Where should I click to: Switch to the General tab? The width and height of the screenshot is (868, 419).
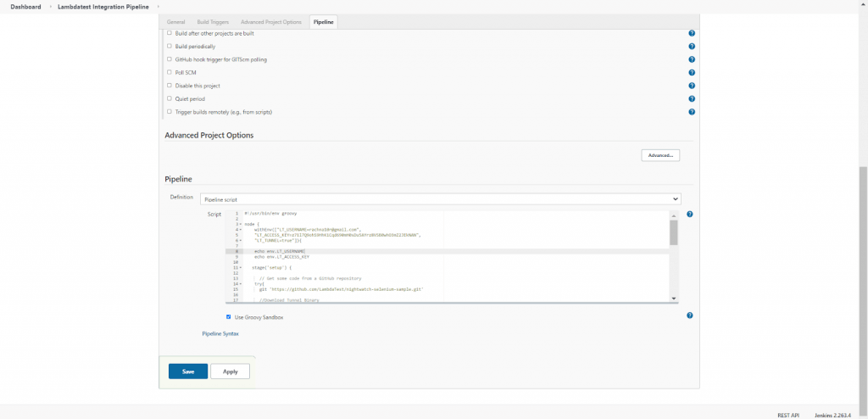(176, 21)
